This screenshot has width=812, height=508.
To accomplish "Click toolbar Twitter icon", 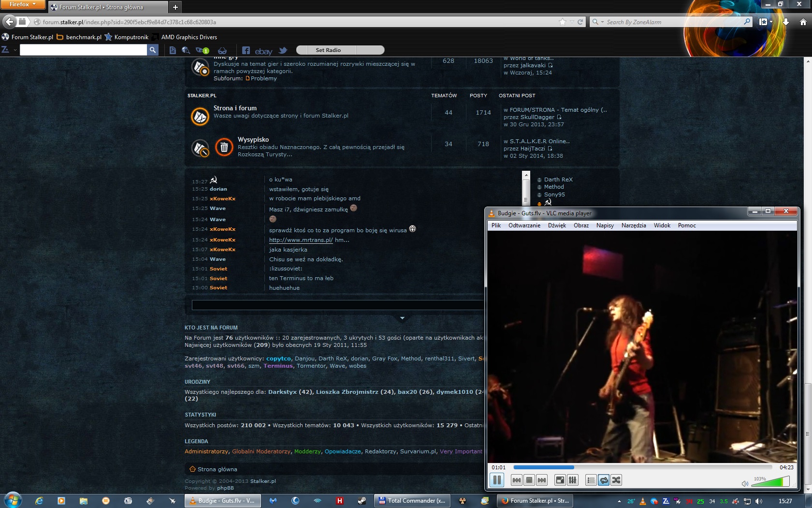I will pyautogui.click(x=283, y=50).
